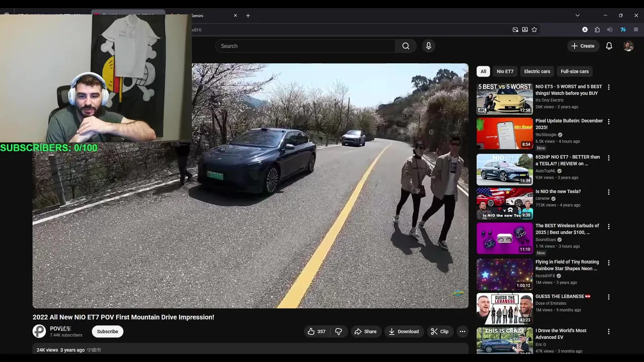Like the video with thumbs up
Image resolution: width=644 pixels, height=362 pixels.
pos(316,331)
